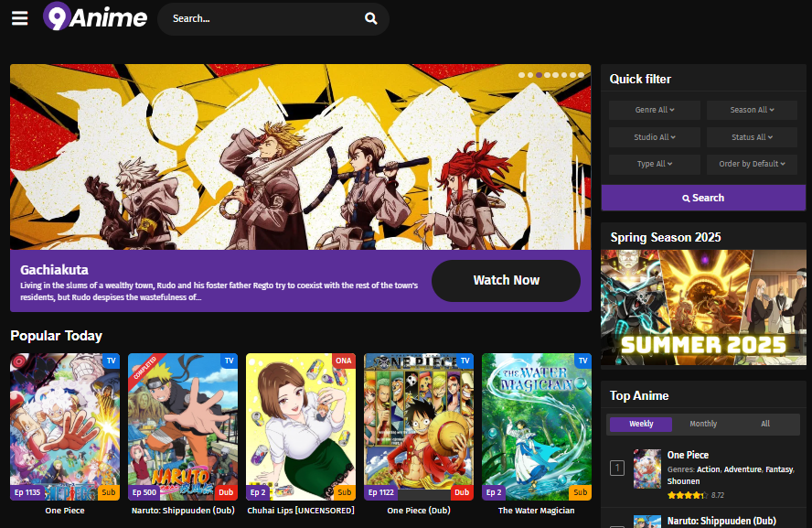Viewport: 812px width, 528px height.
Task: Open the Chuhai Lips poster
Action: tap(301, 426)
